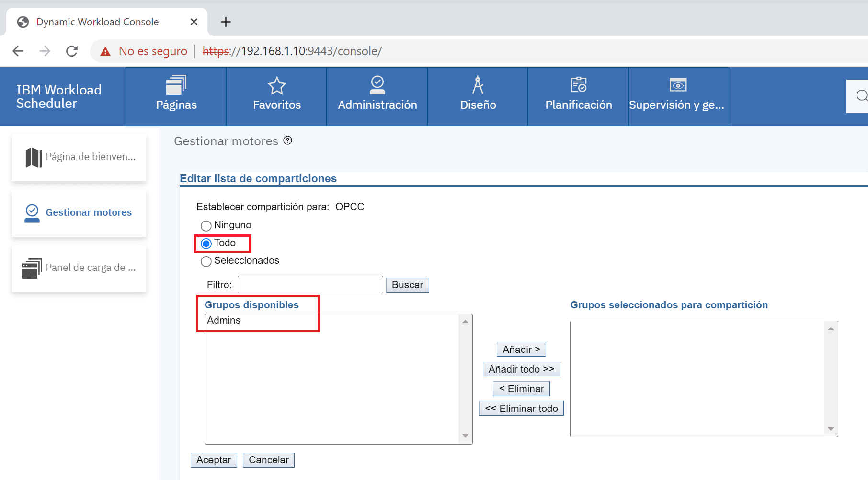Viewport: 868px width, 480px height.
Task: Click the Buscar button
Action: pyautogui.click(x=407, y=285)
